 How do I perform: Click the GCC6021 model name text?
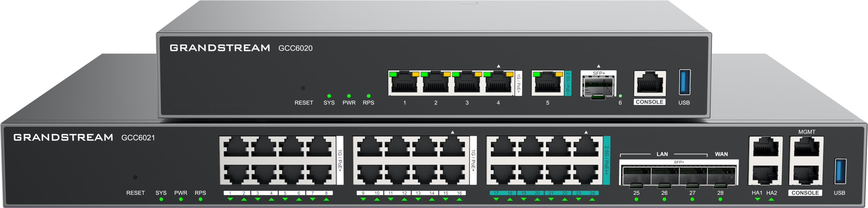tap(138, 138)
